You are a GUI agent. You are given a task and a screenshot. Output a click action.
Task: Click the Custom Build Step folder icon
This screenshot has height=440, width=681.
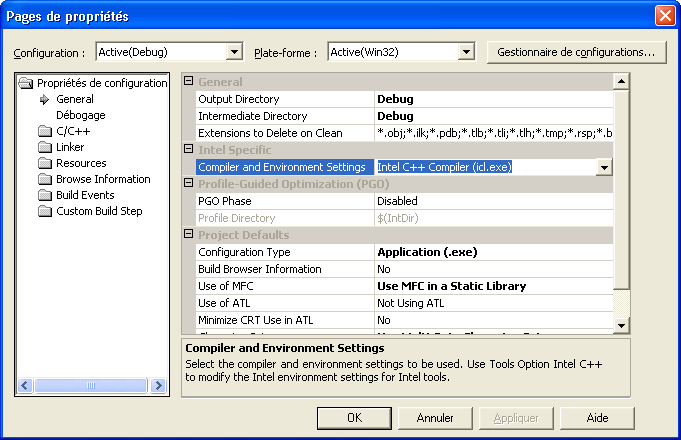pyautogui.click(x=45, y=211)
